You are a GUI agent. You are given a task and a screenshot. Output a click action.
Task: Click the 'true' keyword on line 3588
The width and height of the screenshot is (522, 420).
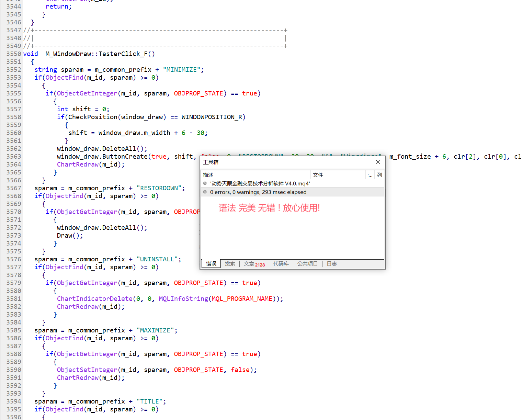[250, 354]
